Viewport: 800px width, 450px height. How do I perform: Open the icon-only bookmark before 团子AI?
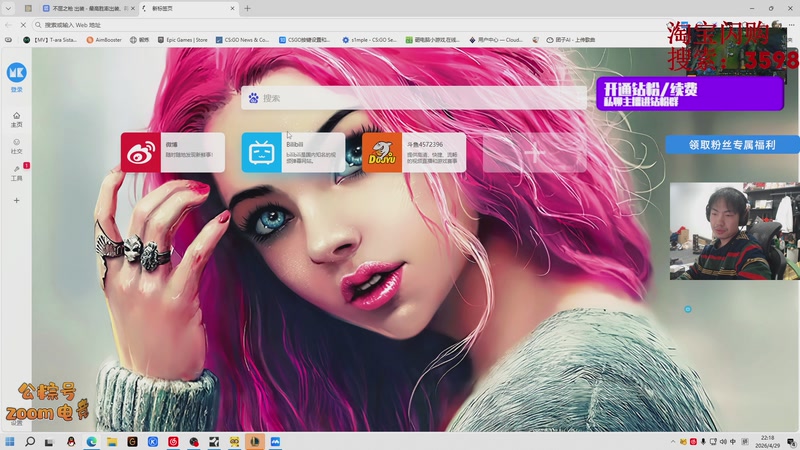point(535,39)
